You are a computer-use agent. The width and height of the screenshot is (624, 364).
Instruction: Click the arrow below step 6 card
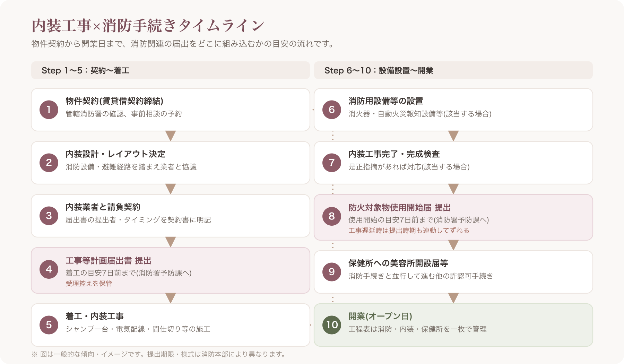(453, 136)
